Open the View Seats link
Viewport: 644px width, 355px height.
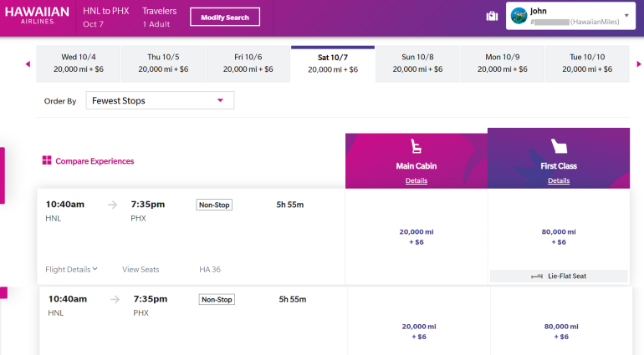[141, 269]
